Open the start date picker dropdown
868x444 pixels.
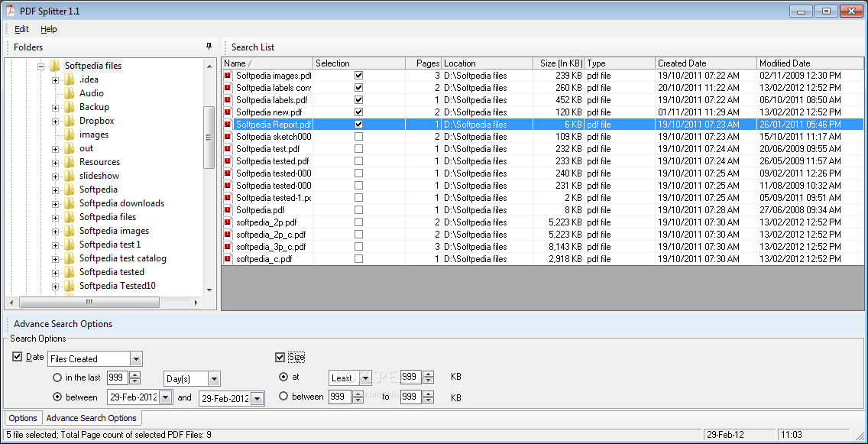click(x=166, y=397)
